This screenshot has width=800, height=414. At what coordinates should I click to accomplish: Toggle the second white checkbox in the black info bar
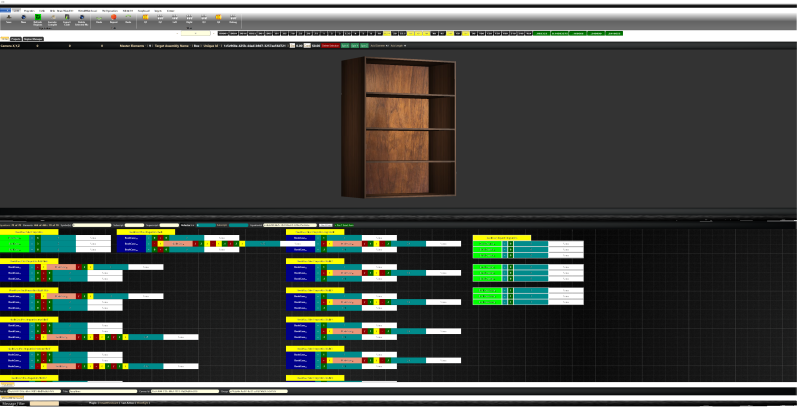(x=307, y=45)
